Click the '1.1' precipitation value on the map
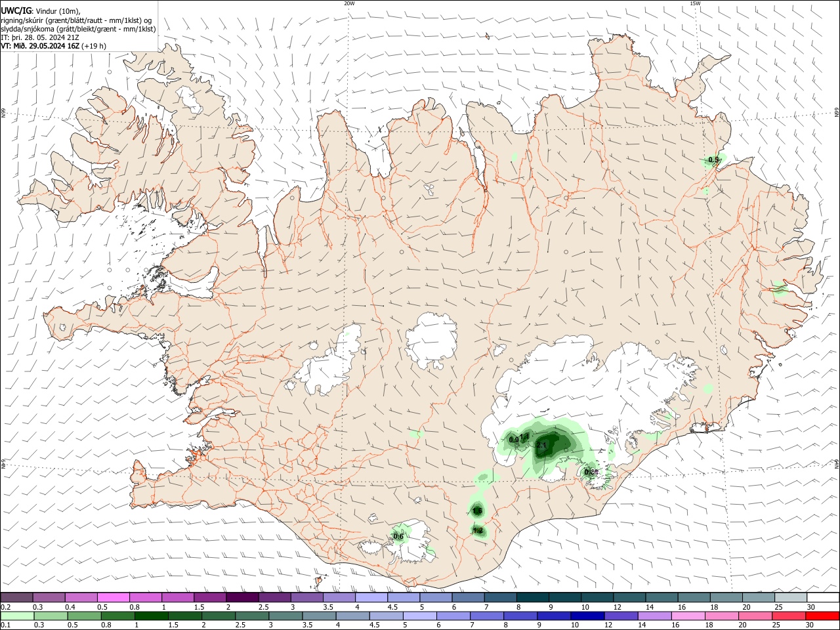This screenshot has height=630, width=840. tap(524, 437)
